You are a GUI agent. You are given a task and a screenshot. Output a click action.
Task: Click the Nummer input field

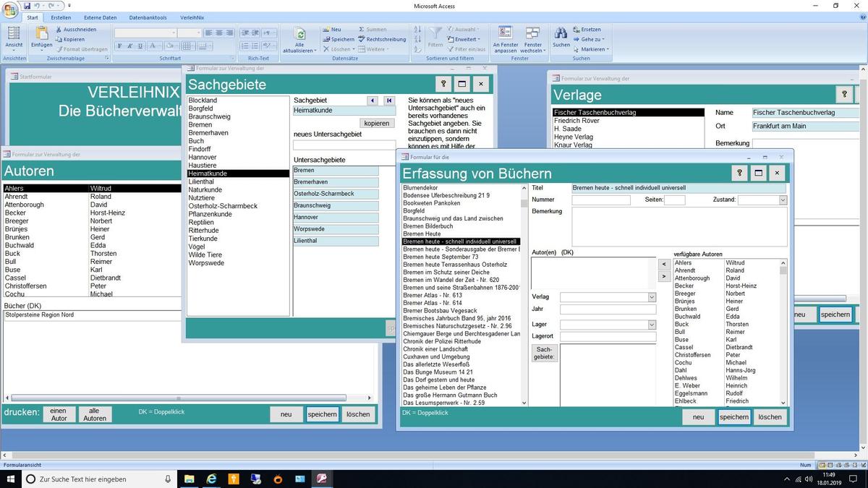(601, 200)
